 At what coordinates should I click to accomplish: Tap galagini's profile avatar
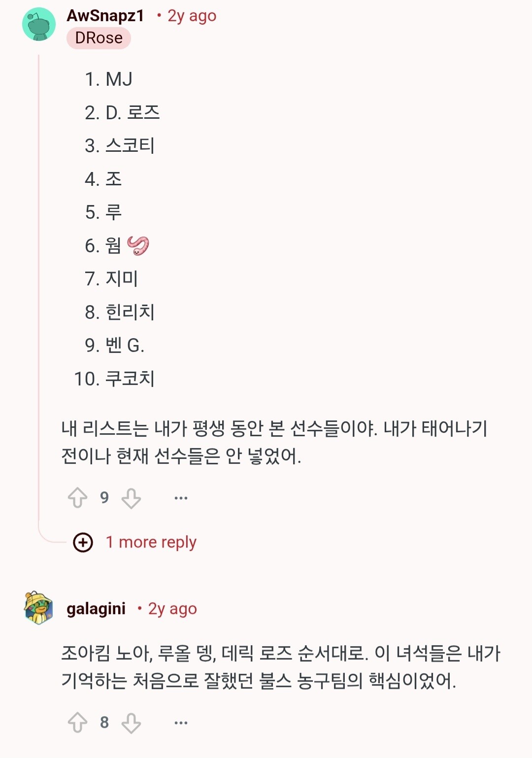38,608
